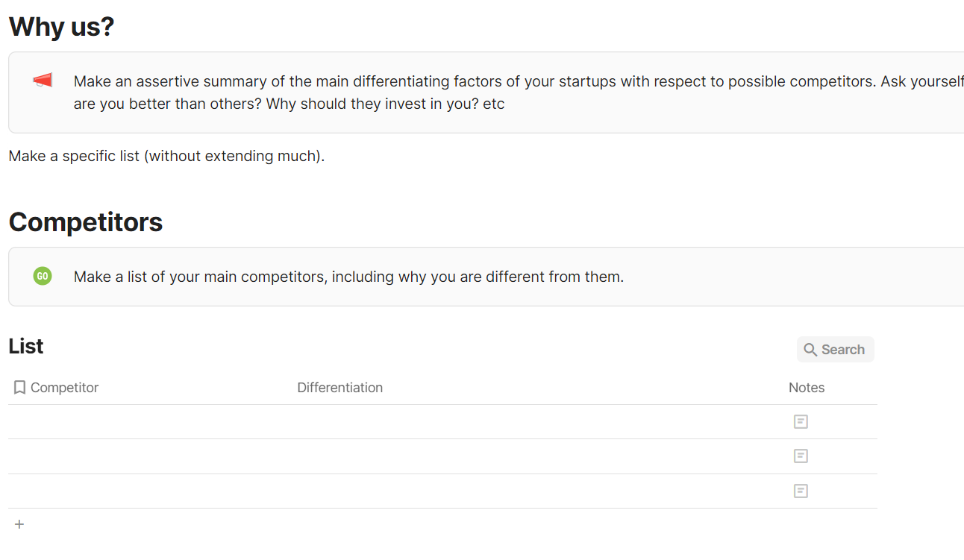
Task: Click the Notes column header
Action: point(807,388)
